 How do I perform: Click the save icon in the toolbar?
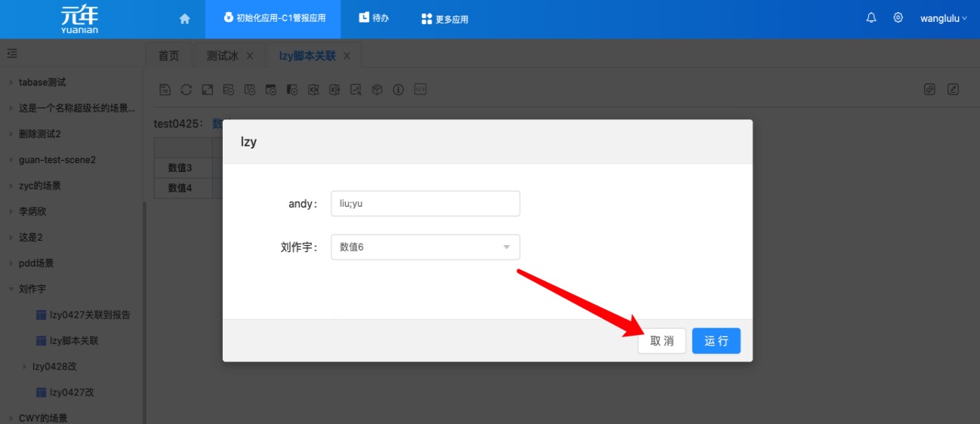pyautogui.click(x=165, y=90)
